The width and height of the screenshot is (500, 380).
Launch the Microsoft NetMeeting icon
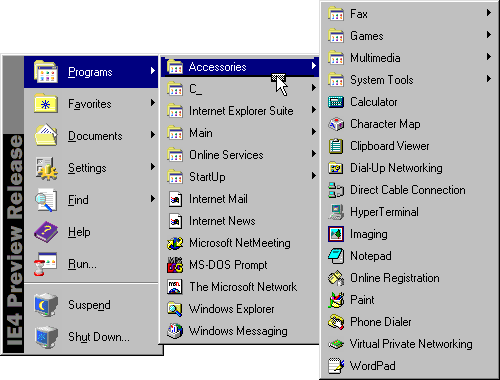[175, 243]
